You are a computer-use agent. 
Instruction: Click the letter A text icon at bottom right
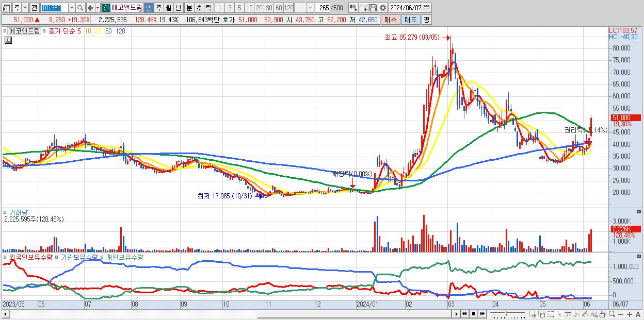(638, 314)
